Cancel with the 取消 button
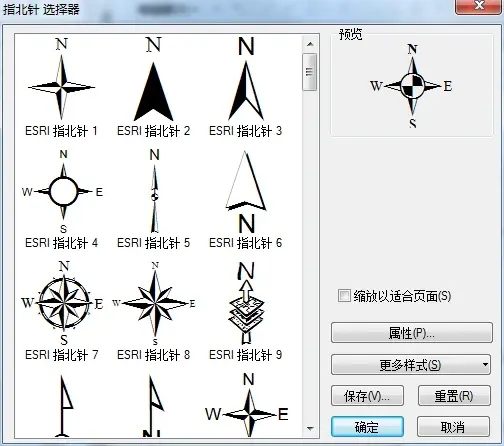 tap(453, 427)
